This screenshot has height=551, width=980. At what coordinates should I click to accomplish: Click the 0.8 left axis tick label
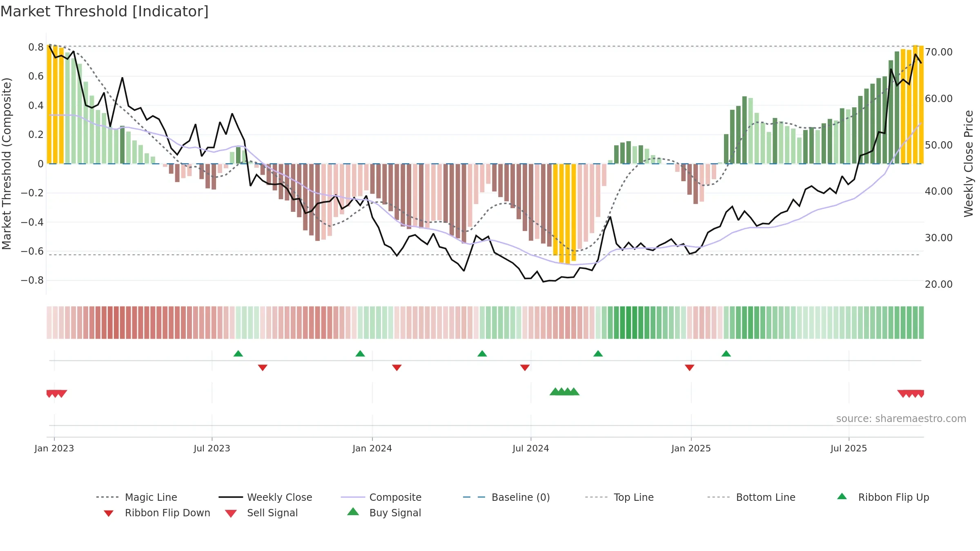tap(36, 47)
